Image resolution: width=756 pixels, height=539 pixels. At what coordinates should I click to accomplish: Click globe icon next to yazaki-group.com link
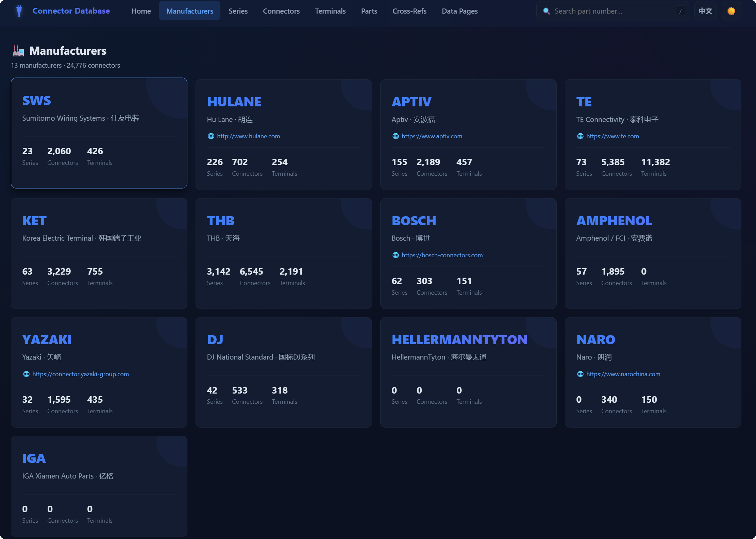click(26, 374)
